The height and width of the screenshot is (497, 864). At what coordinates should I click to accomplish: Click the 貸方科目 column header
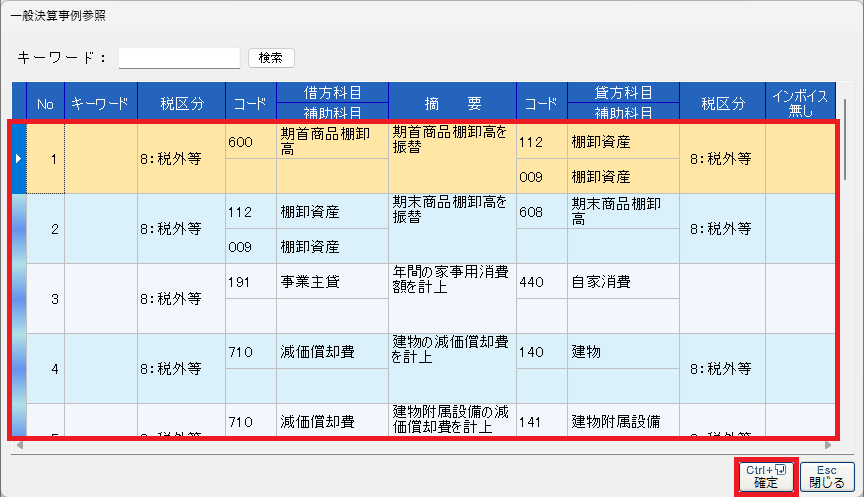point(622,92)
